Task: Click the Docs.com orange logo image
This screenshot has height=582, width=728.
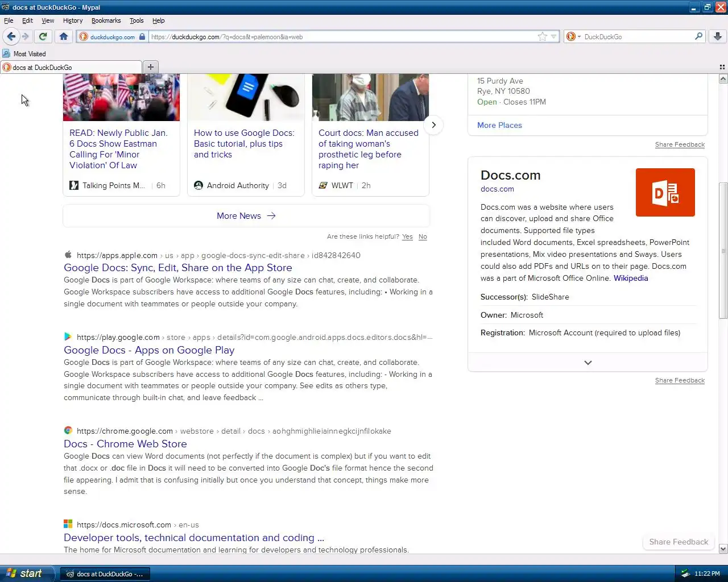Action: (665, 192)
